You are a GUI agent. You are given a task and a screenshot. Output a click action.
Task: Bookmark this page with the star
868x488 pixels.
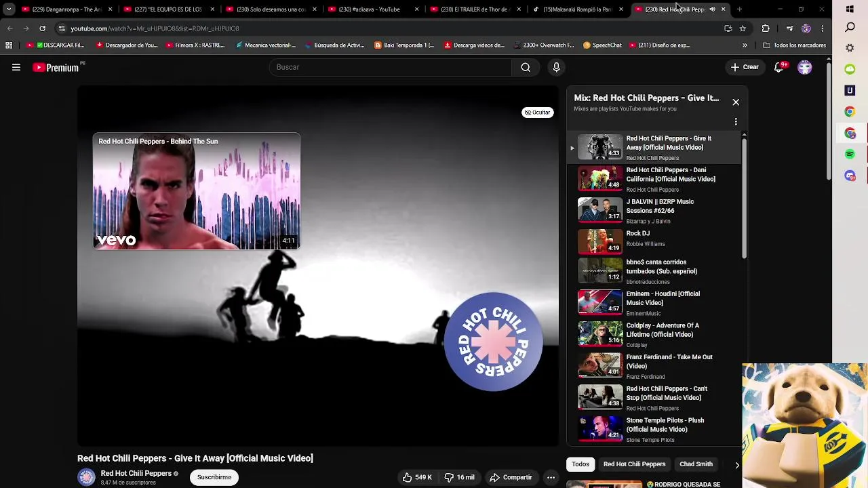point(743,28)
